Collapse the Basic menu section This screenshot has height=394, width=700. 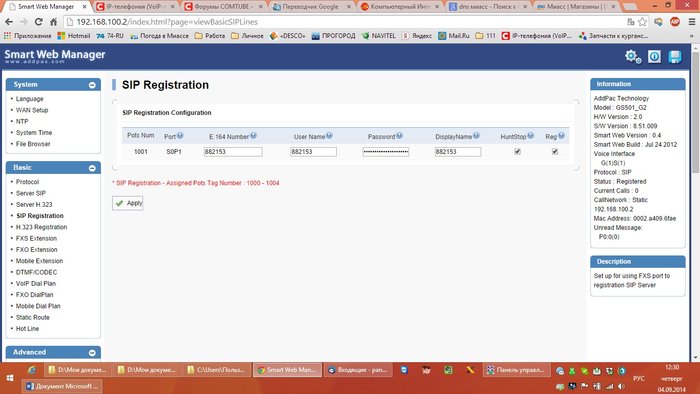[x=92, y=168]
